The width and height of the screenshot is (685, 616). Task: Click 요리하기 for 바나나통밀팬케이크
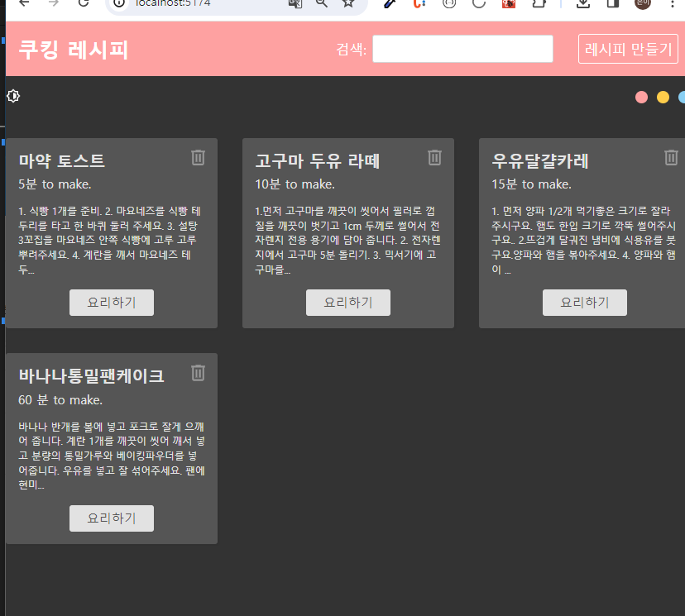(x=112, y=518)
